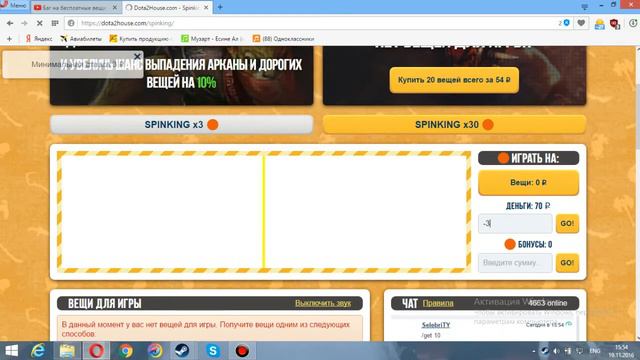Click the blue ad-blocker shield badge
640x360 pixels.
[567, 23]
